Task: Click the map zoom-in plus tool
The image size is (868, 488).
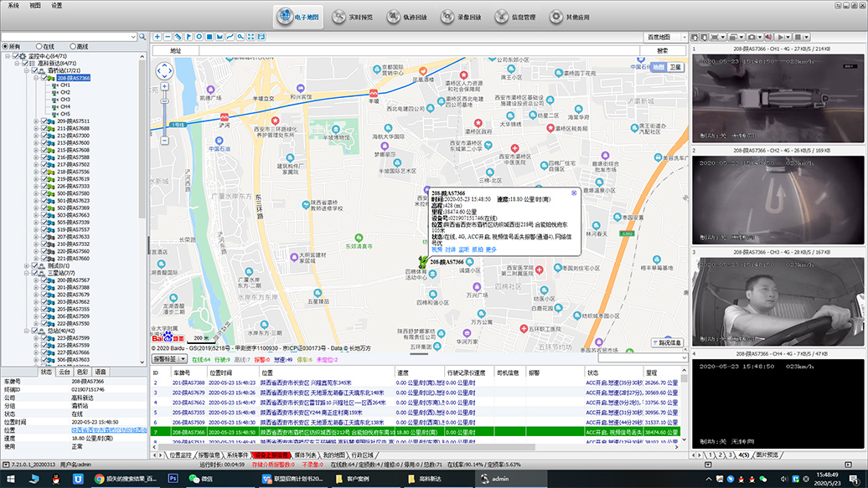Action: click(x=157, y=37)
